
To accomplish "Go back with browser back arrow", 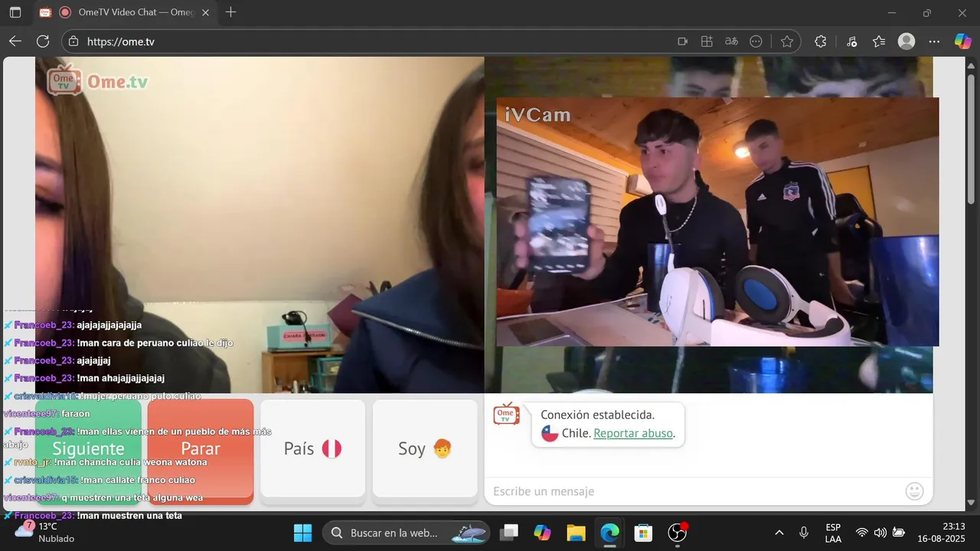I will (x=15, y=41).
